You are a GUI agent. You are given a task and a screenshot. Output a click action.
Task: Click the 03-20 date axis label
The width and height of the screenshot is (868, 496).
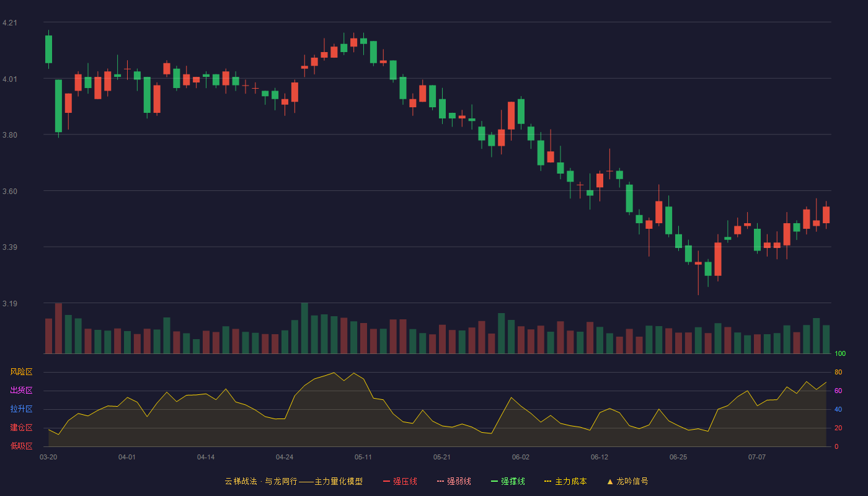coord(48,457)
